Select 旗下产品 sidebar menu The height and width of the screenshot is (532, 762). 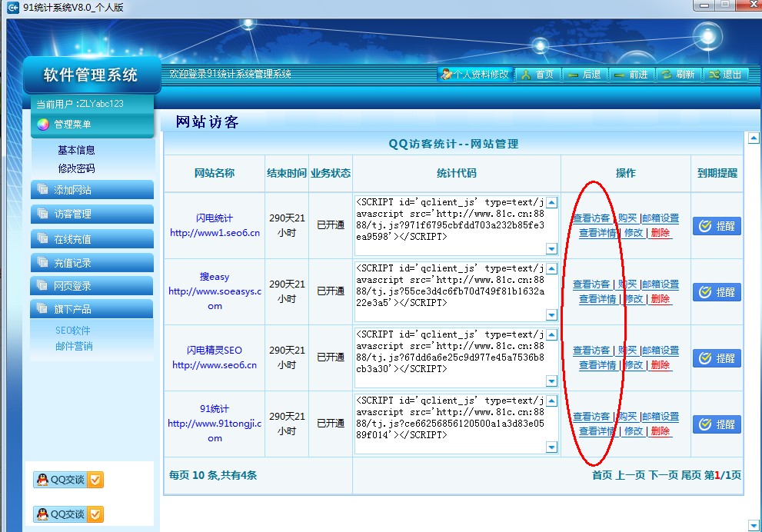point(92,309)
